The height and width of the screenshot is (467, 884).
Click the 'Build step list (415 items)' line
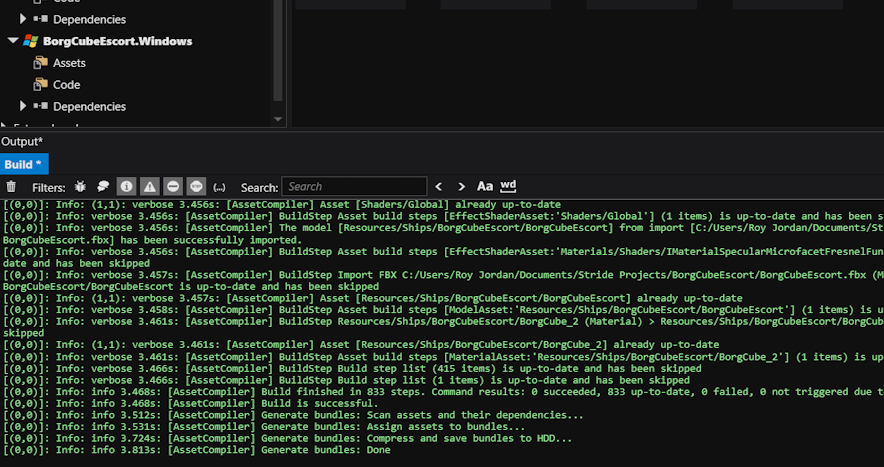click(352, 368)
